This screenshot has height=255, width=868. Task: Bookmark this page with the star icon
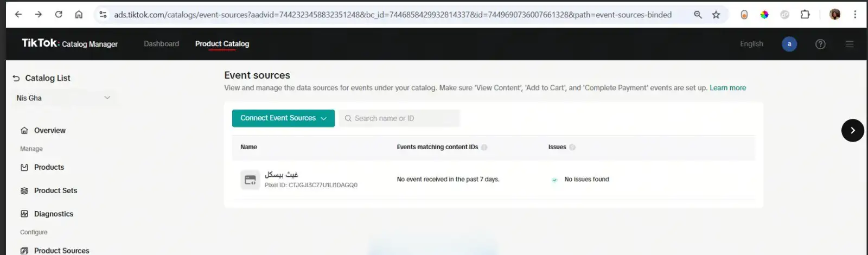click(x=716, y=15)
